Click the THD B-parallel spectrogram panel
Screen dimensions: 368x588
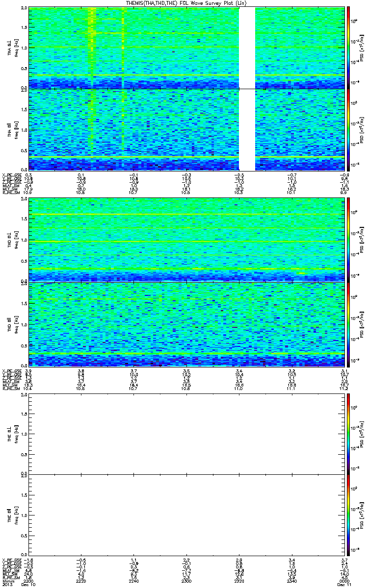[x=186, y=324]
